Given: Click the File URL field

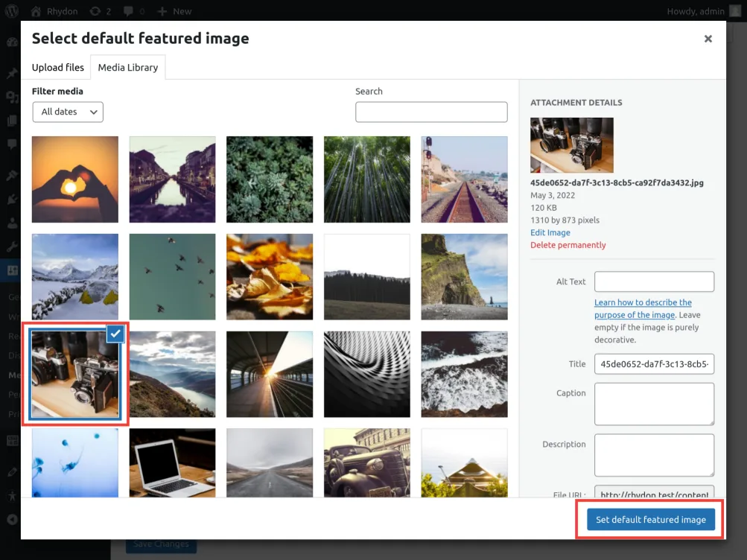Looking at the screenshot, I should [654, 492].
